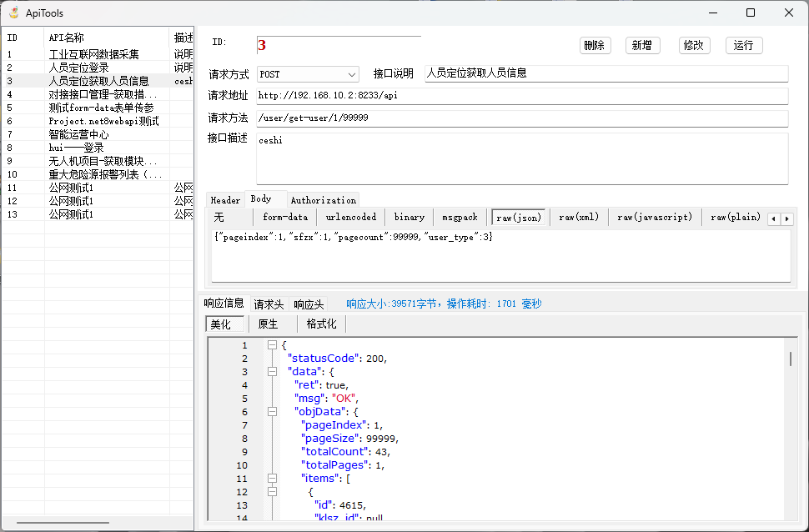This screenshot has width=809, height=532.
Task: Select the raw(json) body type tab
Action: tap(519, 218)
